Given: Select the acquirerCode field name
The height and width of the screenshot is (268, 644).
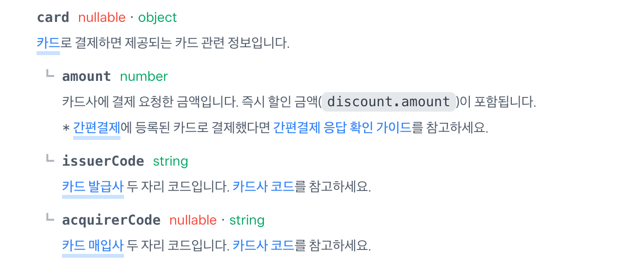Looking at the screenshot, I should [x=111, y=220].
